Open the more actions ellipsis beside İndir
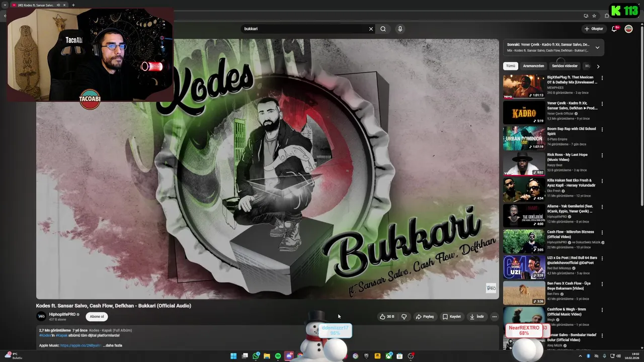The image size is (644, 362). pyautogui.click(x=495, y=317)
